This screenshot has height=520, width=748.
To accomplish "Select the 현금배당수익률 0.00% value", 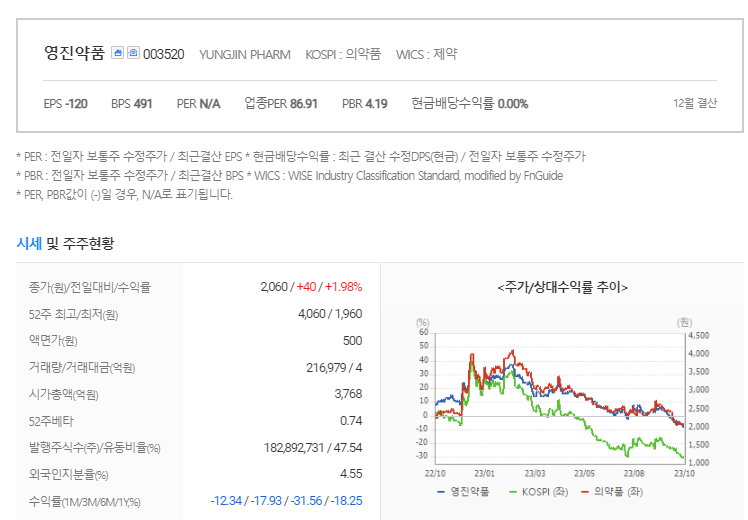I will [470, 104].
